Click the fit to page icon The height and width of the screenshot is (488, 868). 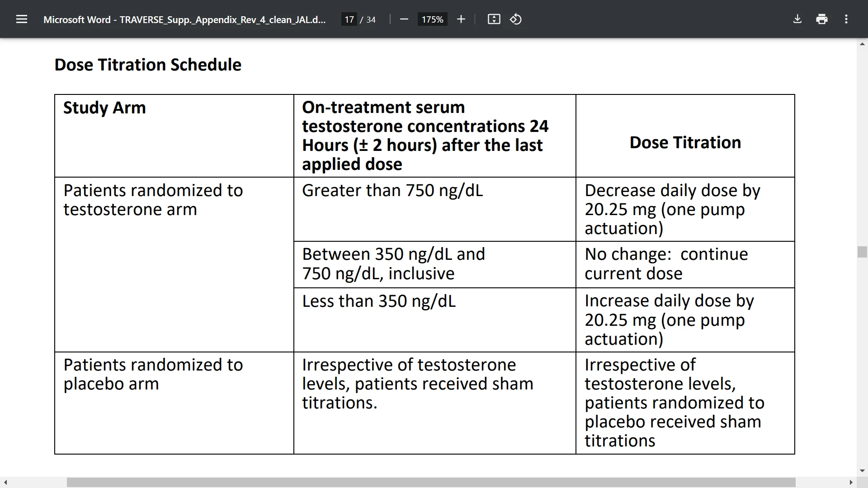pyautogui.click(x=494, y=19)
